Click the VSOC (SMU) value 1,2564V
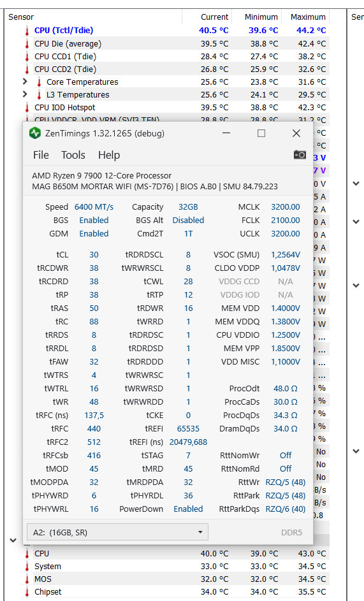This screenshot has height=601, width=364. coord(286,255)
